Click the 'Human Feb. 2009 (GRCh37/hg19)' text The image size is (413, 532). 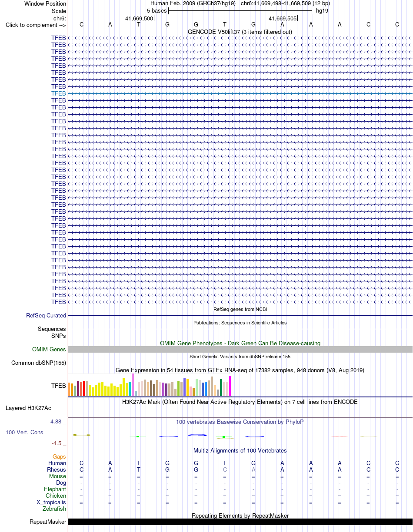click(193, 3)
